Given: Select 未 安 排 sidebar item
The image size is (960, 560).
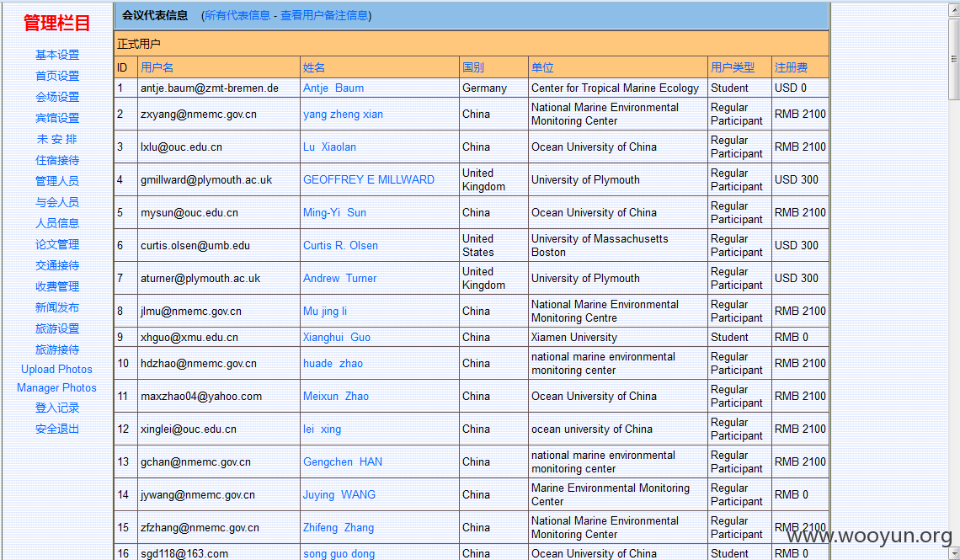Looking at the screenshot, I should 57,139.
